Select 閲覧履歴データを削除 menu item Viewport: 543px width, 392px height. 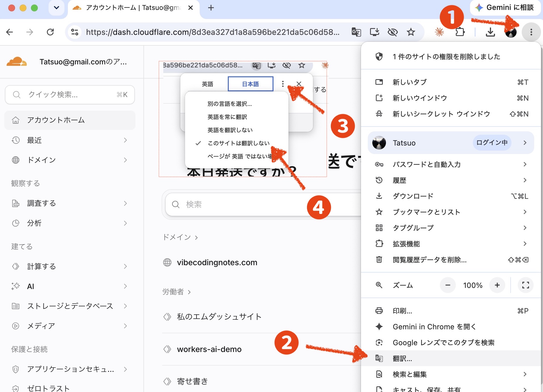pyautogui.click(x=451, y=260)
